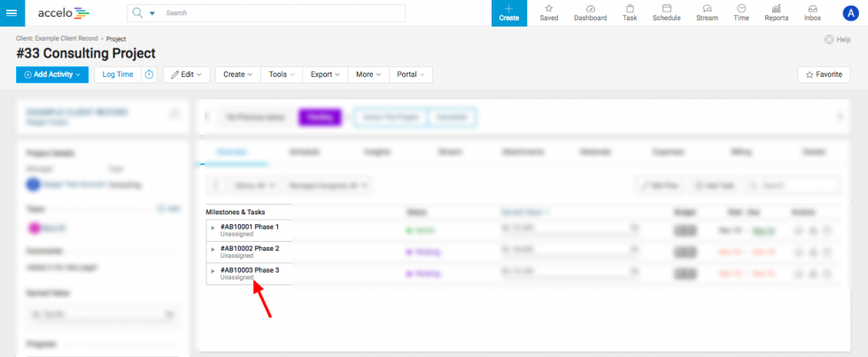Screen dimensions: 868x357
Task: Mark project as Favorite
Action: [x=824, y=74]
